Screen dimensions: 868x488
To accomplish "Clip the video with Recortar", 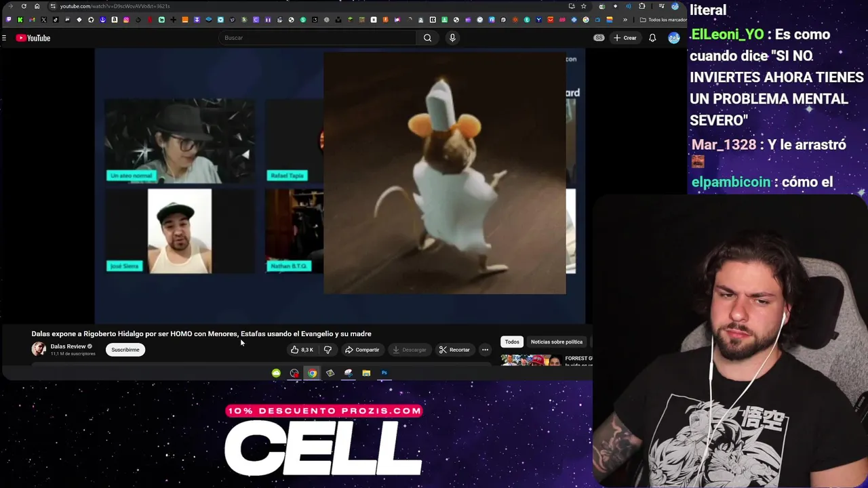I will (454, 350).
